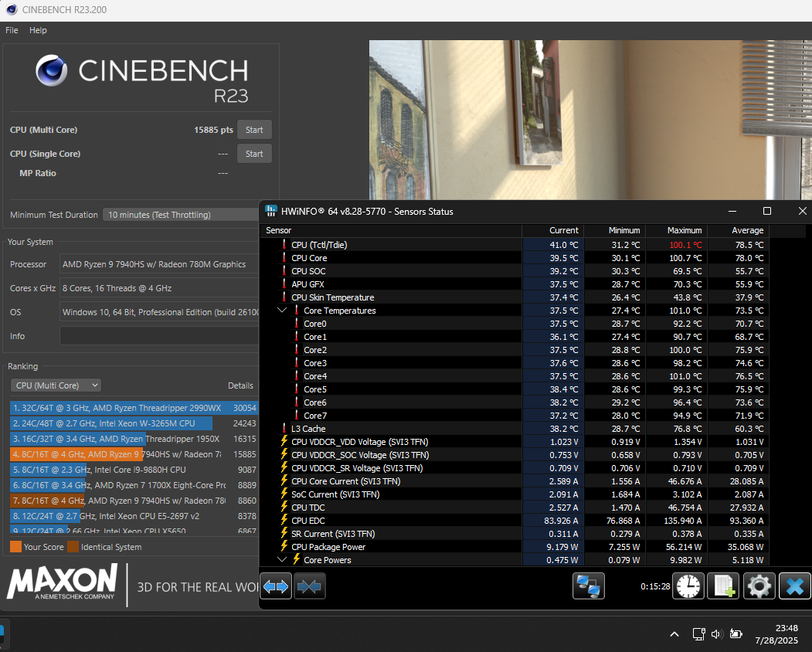Select SR Current (SVI3 TFN) row
The image size is (812, 652).
[x=515, y=533]
